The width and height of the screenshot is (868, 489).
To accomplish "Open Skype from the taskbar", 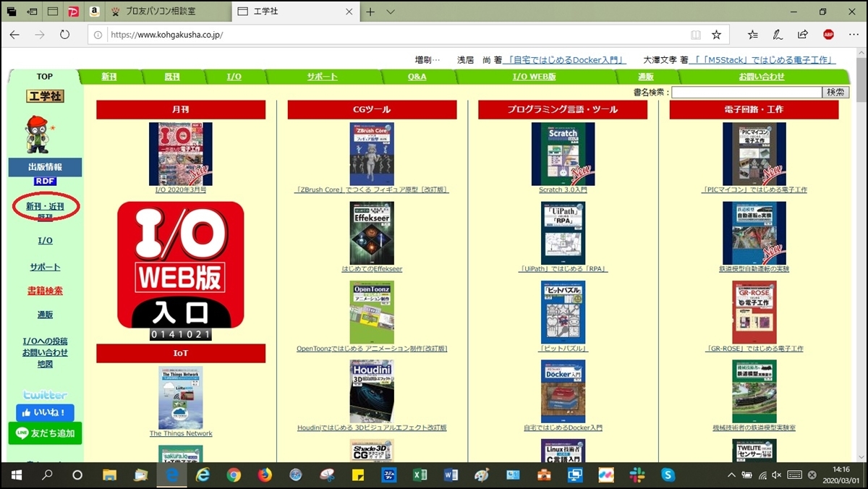I will pos(668,475).
